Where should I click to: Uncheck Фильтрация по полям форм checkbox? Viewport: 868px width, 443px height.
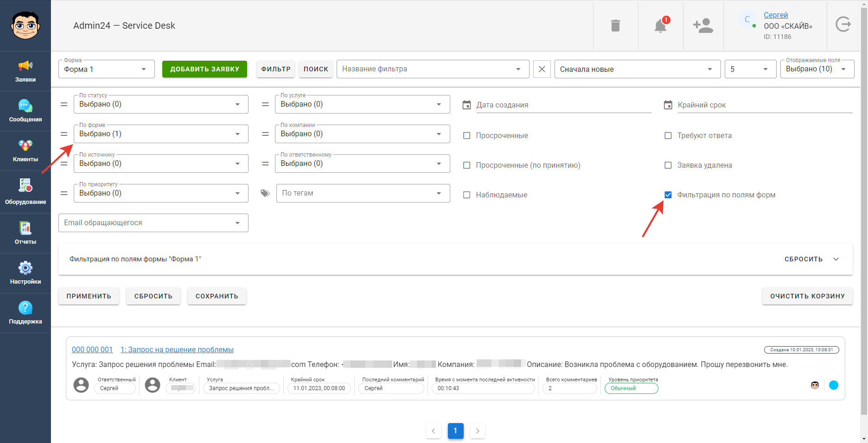668,195
